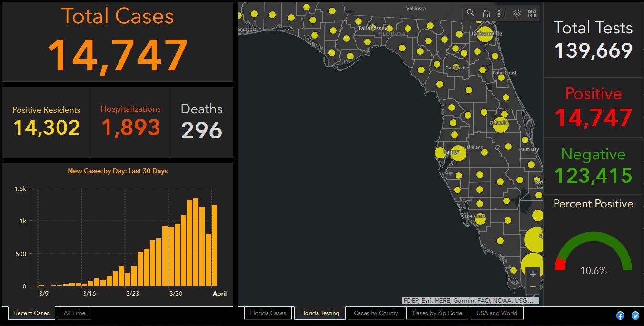The height and width of the screenshot is (326, 644).
Task: Open the Florida Cases tab
Action: point(268,313)
